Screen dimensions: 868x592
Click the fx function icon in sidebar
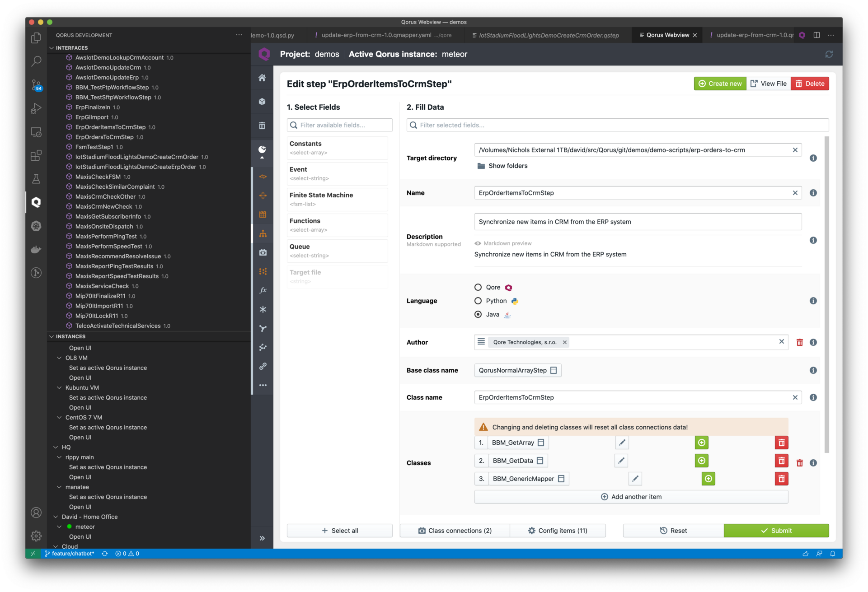coord(263,290)
